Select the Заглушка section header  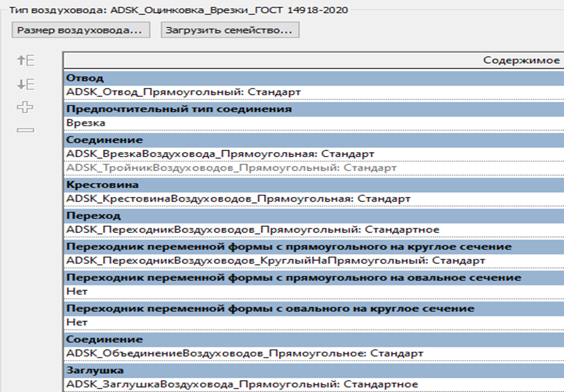pyautogui.click(x=314, y=370)
